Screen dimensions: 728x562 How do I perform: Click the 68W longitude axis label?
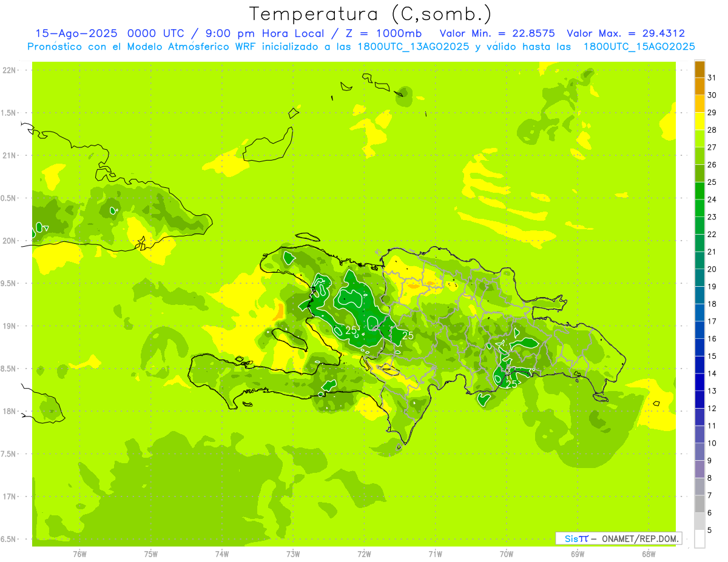click(648, 554)
